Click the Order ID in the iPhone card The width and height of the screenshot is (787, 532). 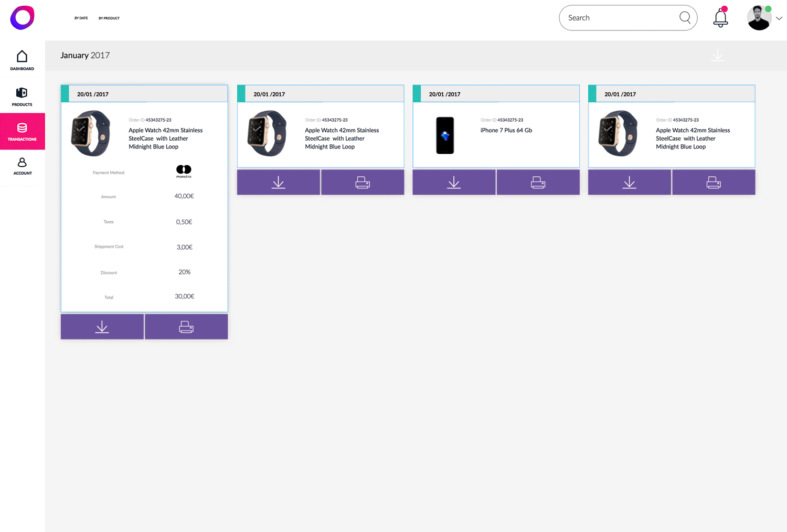click(502, 120)
